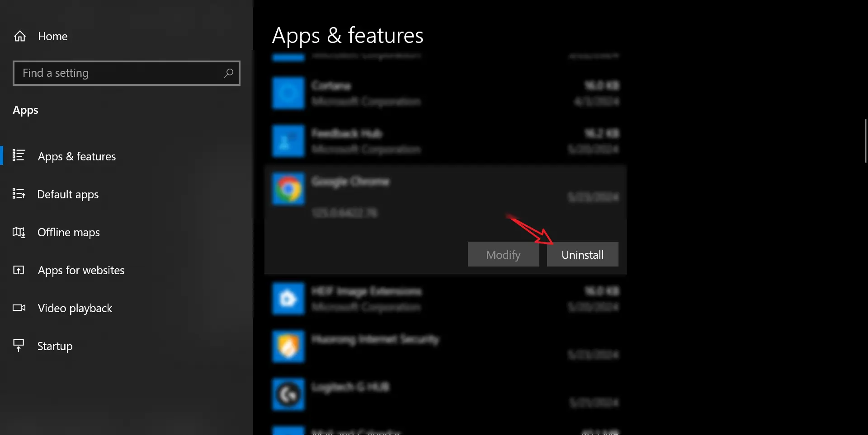Select the Logitech G HUB row name
Screen dimensions: 868x435
pyautogui.click(x=350, y=387)
